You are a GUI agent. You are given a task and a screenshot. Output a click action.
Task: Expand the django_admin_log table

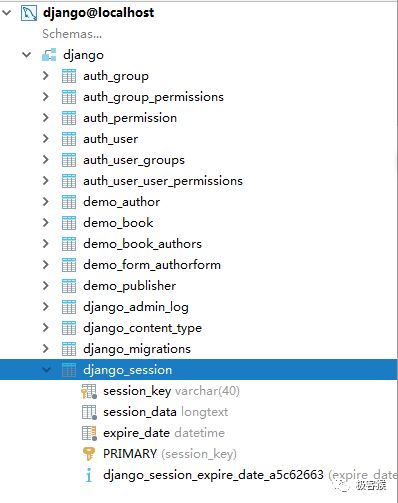46,307
